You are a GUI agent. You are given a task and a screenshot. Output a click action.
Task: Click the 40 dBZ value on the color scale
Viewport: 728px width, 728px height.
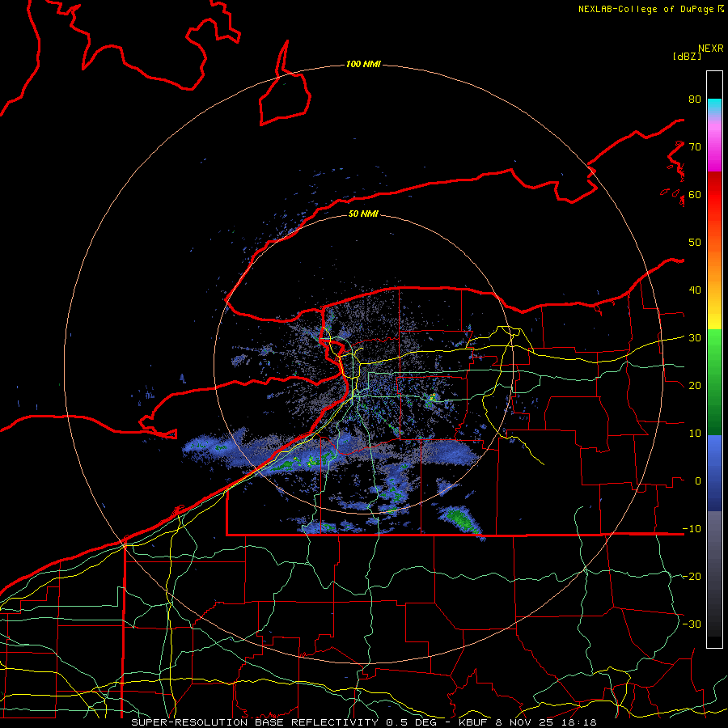pos(695,290)
